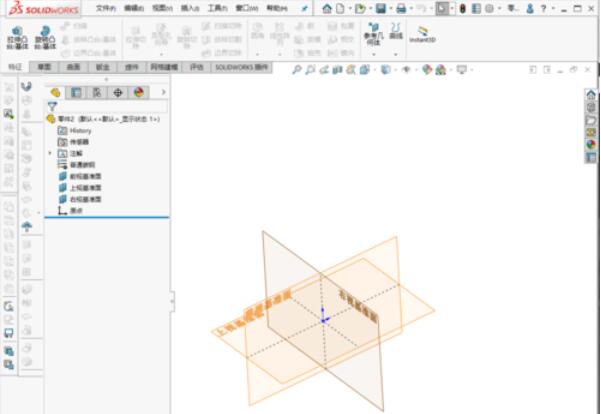601x414 pixels.
Task: Open dropdown arrow beside Select tool
Action: click(x=452, y=8)
